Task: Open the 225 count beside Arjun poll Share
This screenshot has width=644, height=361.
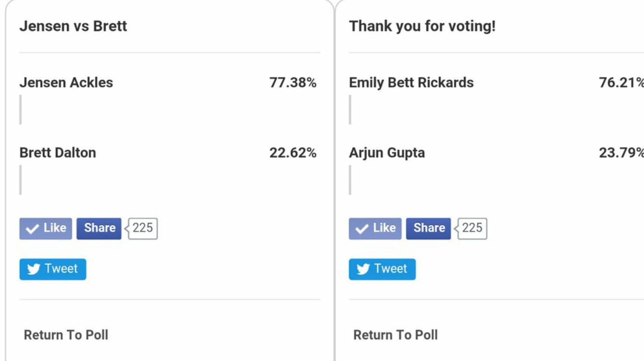Action: tap(471, 229)
